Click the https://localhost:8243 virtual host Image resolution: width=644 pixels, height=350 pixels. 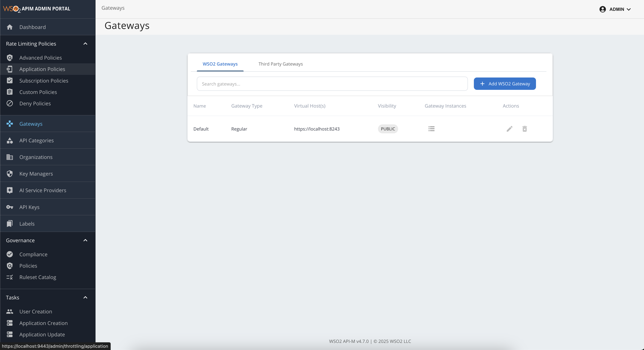pyautogui.click(x=317, y=129)
